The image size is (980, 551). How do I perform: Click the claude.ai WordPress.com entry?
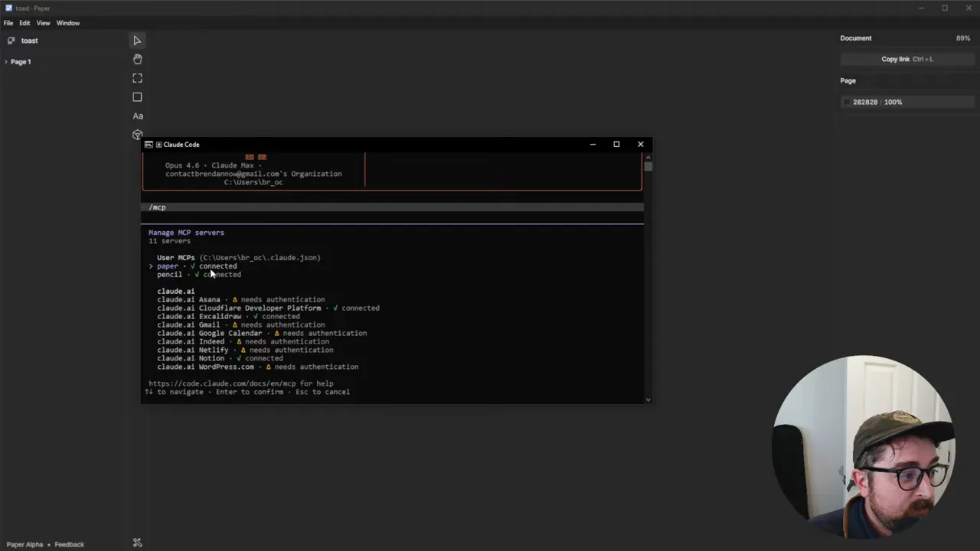click(258, 367)
